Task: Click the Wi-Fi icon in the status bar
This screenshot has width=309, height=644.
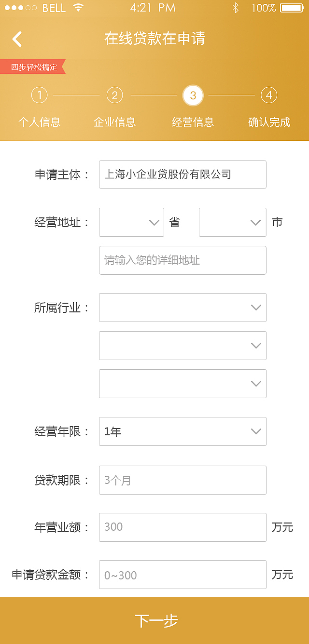Action: click(x=79, y=7)
